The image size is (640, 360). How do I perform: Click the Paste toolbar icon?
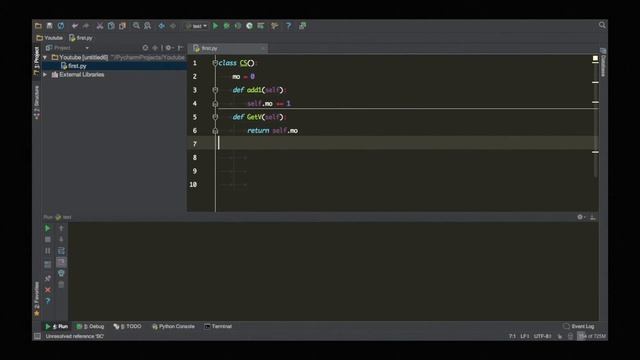click(122, 26)
